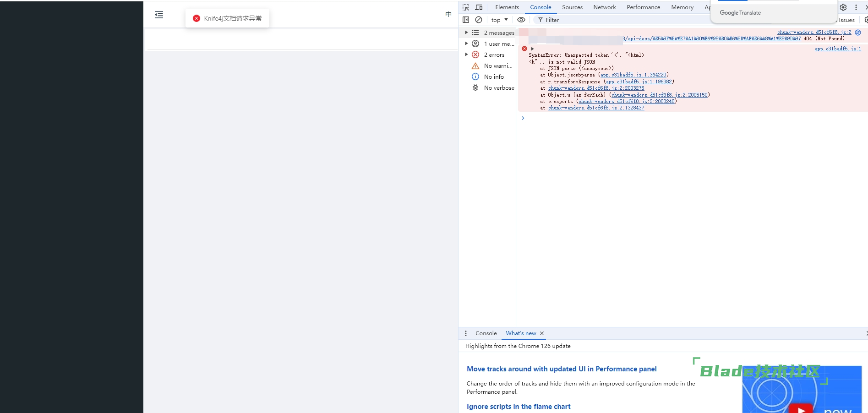Open chunk-vendors.d51cf6f8.js:2:1328437 stack link
868x413 pixels.
point(596,108)
